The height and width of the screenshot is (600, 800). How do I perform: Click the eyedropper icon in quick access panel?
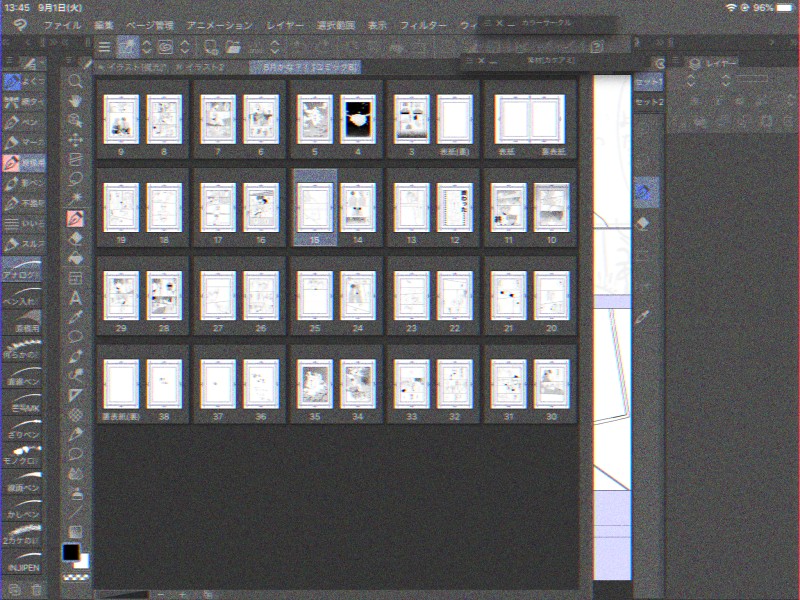[x=642, y=317]
